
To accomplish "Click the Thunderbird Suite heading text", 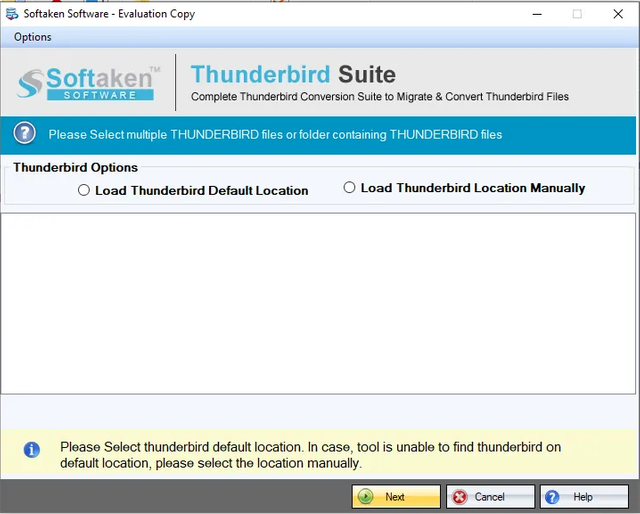I will pyautogui.click(x=293, y=74).
